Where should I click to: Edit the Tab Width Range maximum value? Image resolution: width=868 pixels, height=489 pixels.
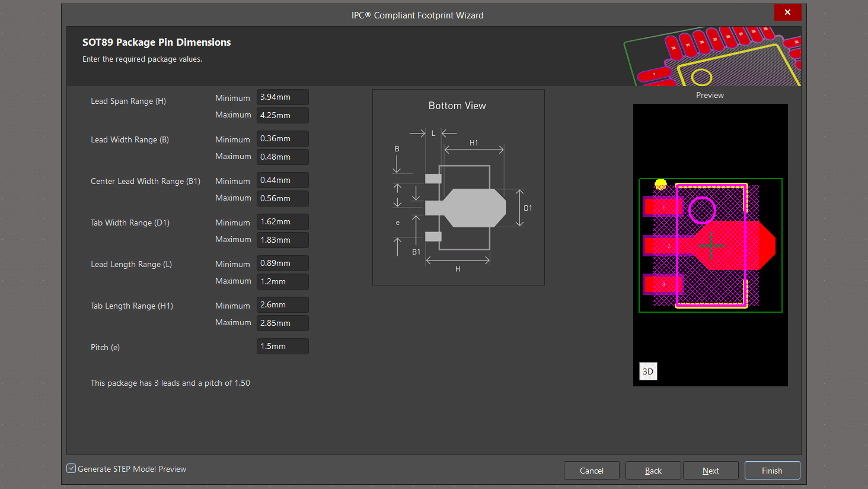pos(282,240)
